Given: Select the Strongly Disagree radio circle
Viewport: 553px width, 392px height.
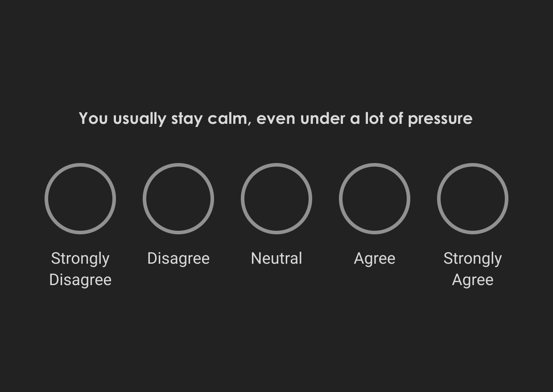Looking at the screenshot, I should [x=80, y=199].
